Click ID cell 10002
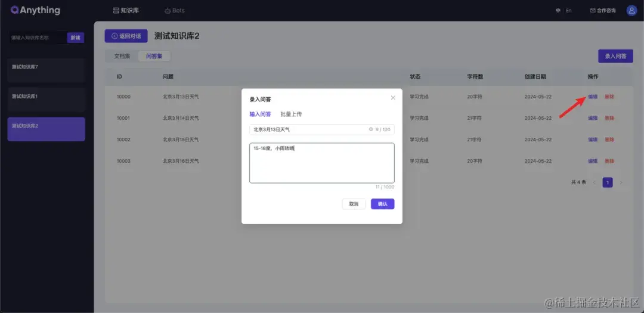The height and width of the screenshot is (313, 644). [x=123, y=140]
